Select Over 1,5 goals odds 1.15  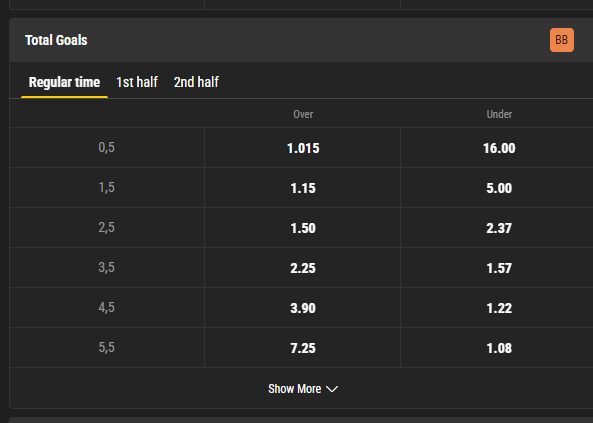[303, 188]
